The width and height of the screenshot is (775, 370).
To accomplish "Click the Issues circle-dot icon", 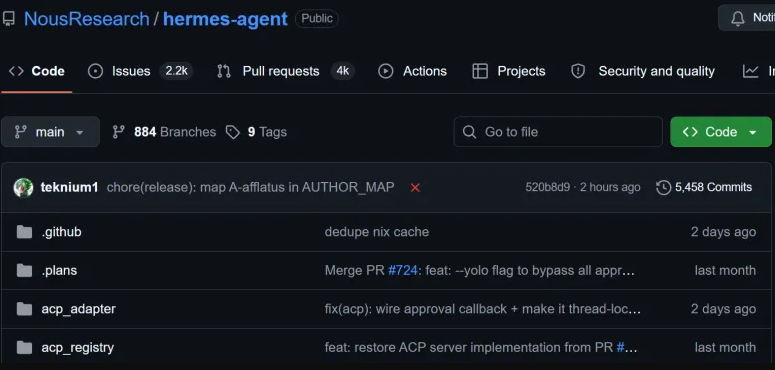I will [x=95, y=71].
